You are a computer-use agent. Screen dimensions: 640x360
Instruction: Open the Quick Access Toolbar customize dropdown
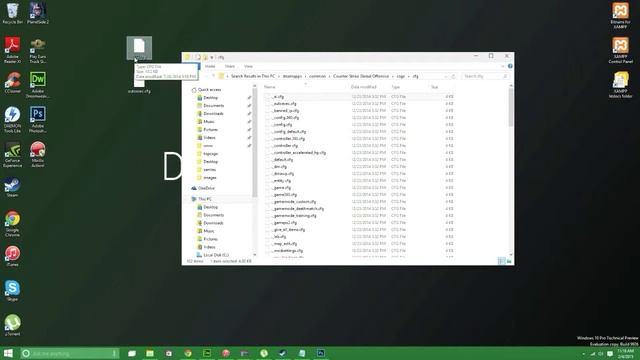tap(212, 58)
